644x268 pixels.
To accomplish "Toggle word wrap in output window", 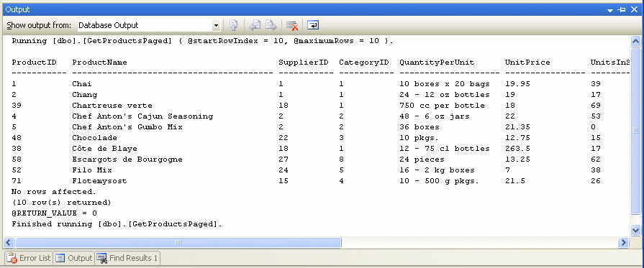I will [x=313, y=25].
